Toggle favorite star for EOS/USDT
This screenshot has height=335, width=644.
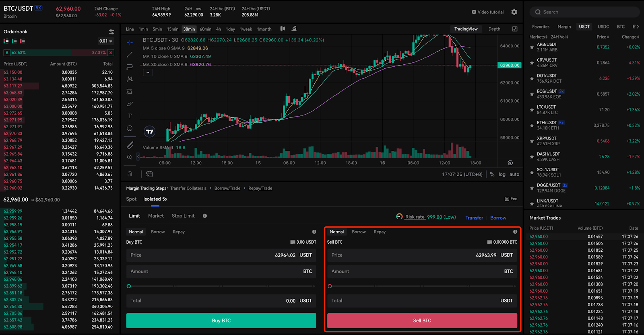[x=532, y=95]
